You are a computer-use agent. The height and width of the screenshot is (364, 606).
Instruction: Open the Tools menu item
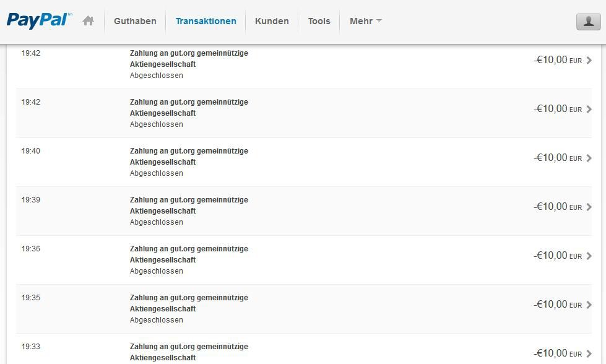pyautogui.click(x=319, y=21)
